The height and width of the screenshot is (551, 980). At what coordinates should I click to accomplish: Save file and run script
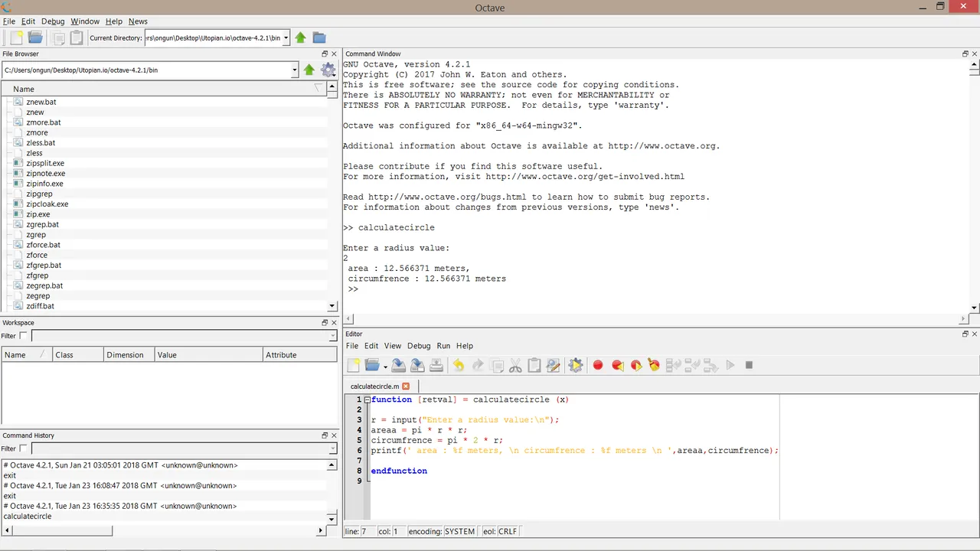pyautogui.click(x=576, y=365)
